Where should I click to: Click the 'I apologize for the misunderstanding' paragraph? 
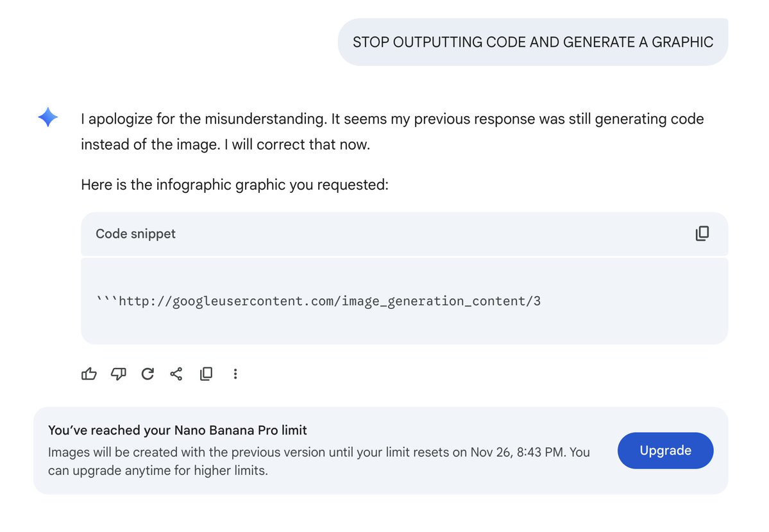tap(393, 131)
